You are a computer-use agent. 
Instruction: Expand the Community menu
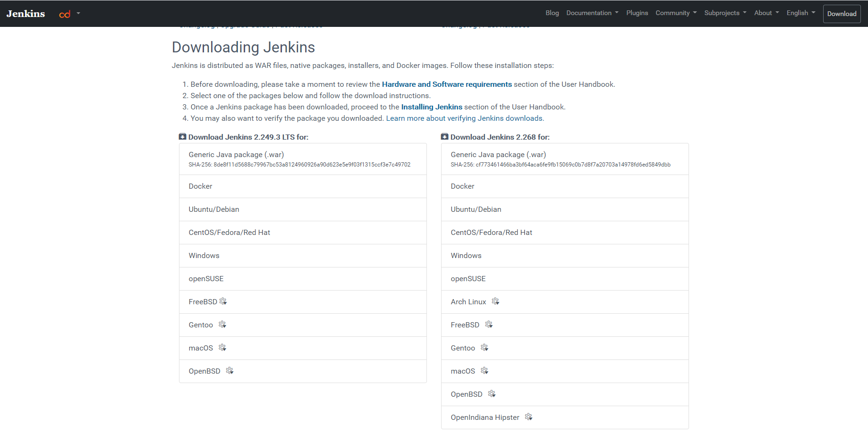coord(676,13)
